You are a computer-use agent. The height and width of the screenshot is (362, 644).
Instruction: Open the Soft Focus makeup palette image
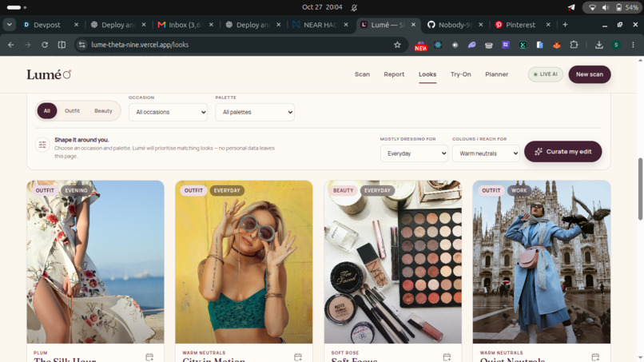coord(392,262)
